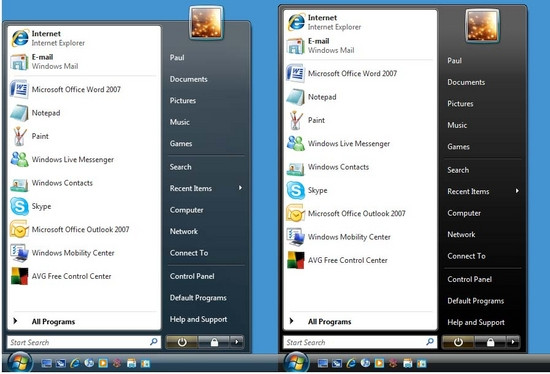Open Paul's user folder in the blue Start menu
The image size is (550, 374).
[x=206, y=58]
